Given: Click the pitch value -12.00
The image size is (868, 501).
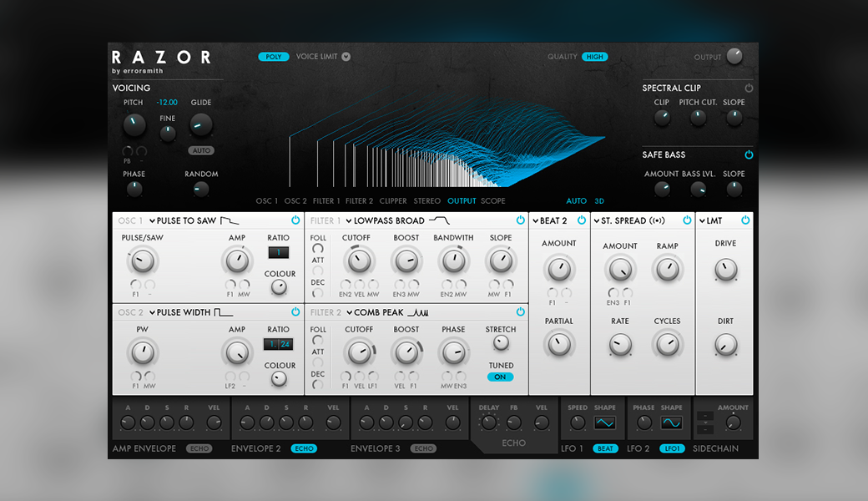Looking at the screenshot, I should [167, 103].
